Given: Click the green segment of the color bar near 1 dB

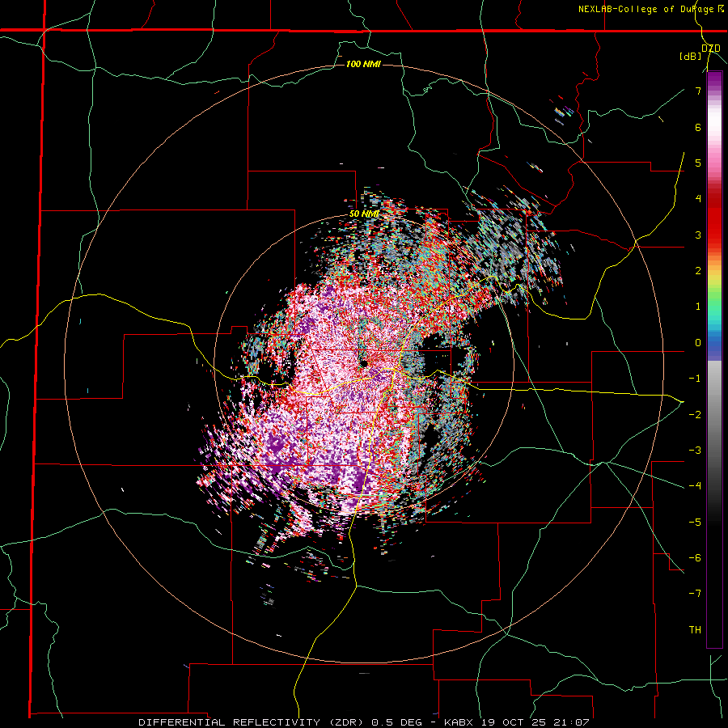Looking at the screenshot, I should click(714, 302).
